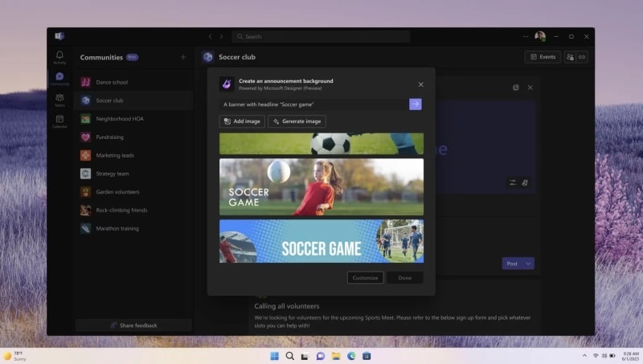Open the more options ellipsis menu
The width and height of the screenshot is (643, 364).
526,36
